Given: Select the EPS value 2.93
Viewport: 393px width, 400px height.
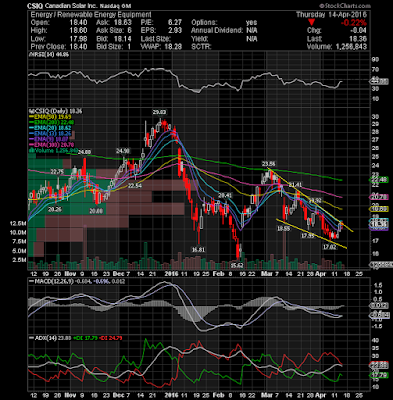Looking at the screenshot, I should pyautogui.click(x=175, y=31).
